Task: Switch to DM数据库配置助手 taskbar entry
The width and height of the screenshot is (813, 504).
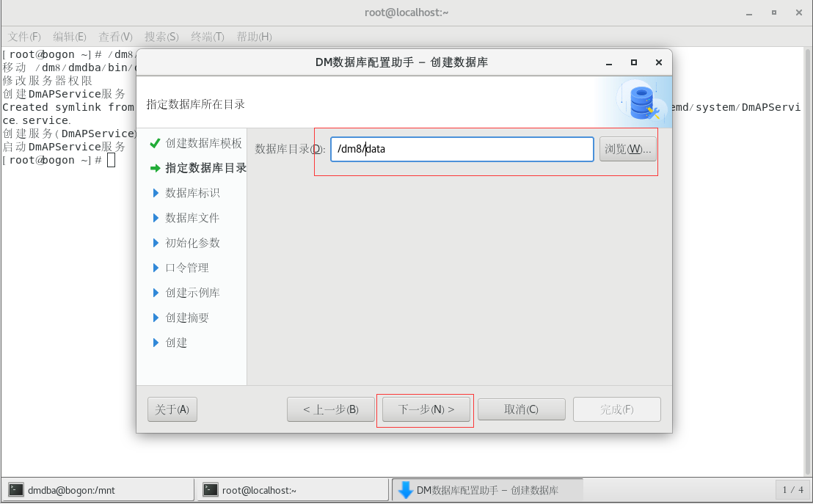Action: coord(487,490)
